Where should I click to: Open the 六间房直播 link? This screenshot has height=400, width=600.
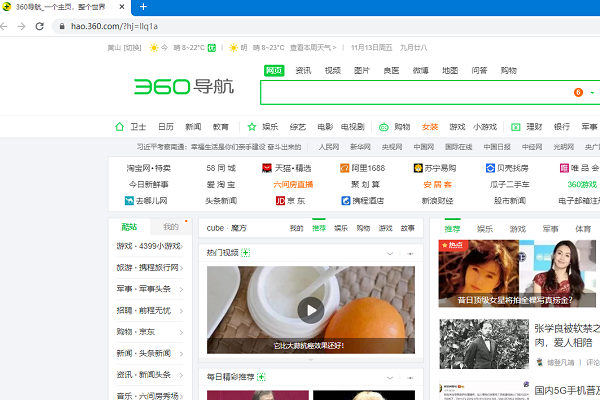coord(293,184)
